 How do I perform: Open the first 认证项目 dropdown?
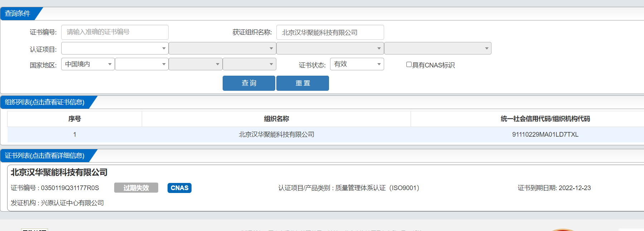click(115, 48)
